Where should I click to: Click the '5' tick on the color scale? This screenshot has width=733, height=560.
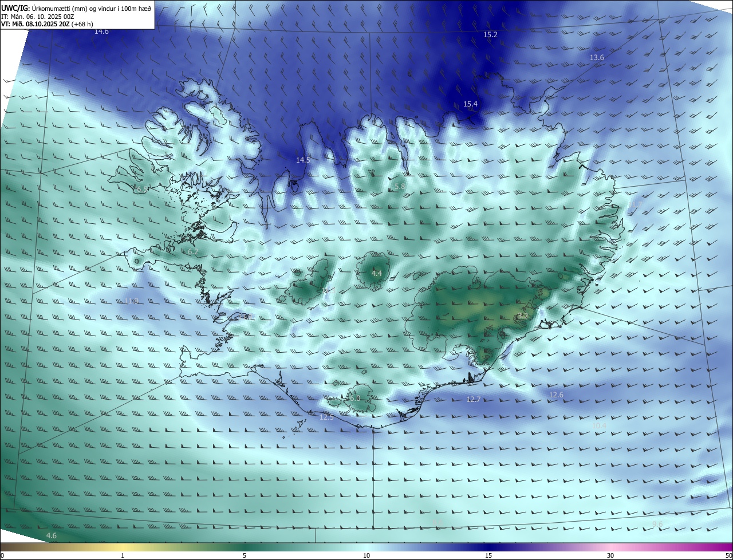(x=245, y=555)
